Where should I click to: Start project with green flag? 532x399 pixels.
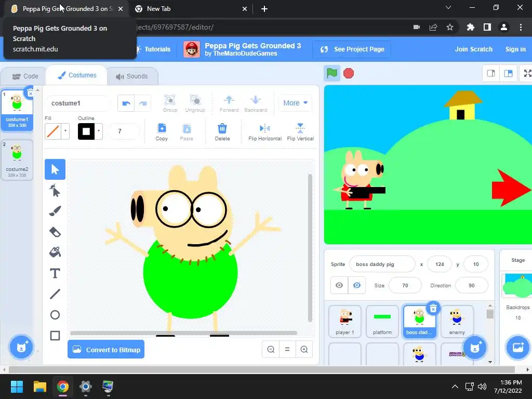[332, 73]
